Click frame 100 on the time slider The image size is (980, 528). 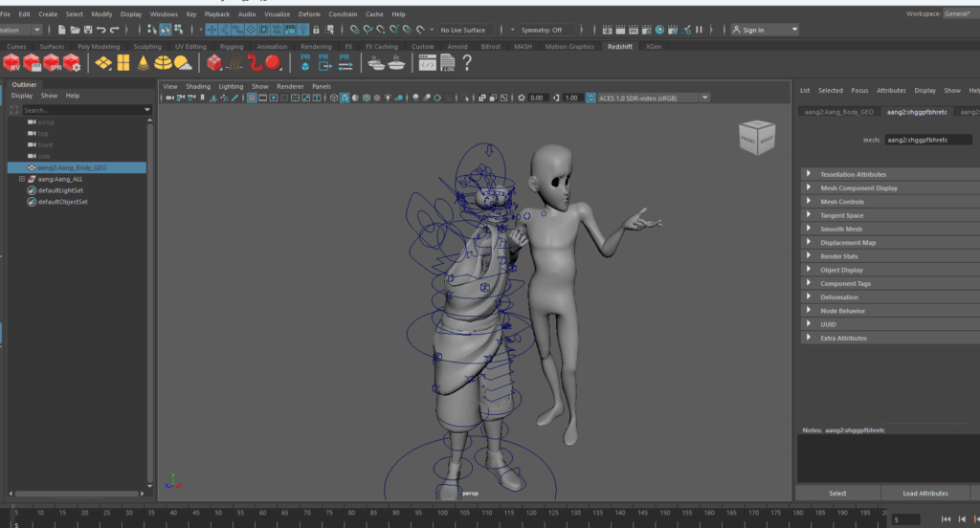coord(442,513)
